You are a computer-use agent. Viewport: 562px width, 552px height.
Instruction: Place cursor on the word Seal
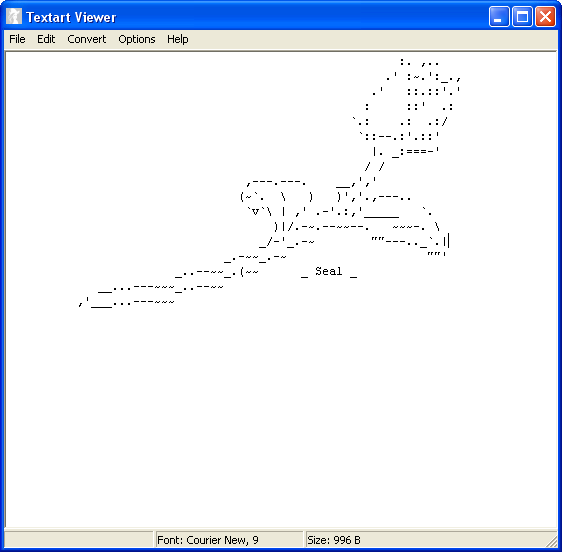coord(329,271)
